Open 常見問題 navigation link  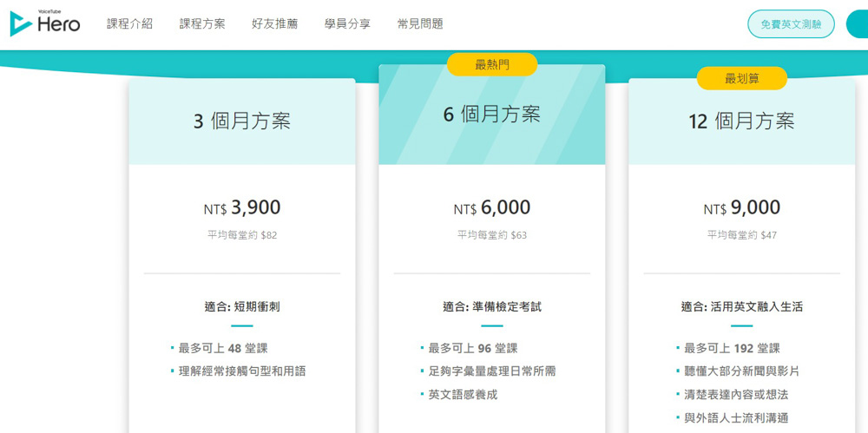[x=419, y=24]
